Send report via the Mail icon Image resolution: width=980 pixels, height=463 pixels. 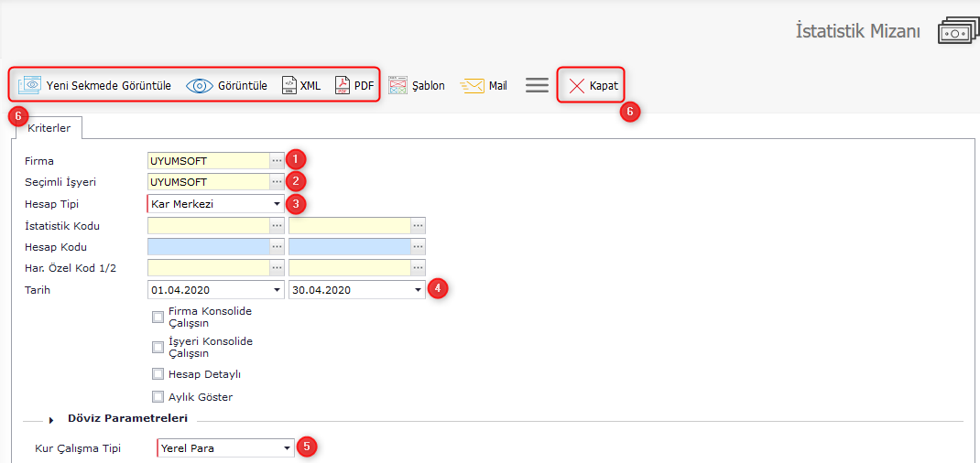(472, 86)
